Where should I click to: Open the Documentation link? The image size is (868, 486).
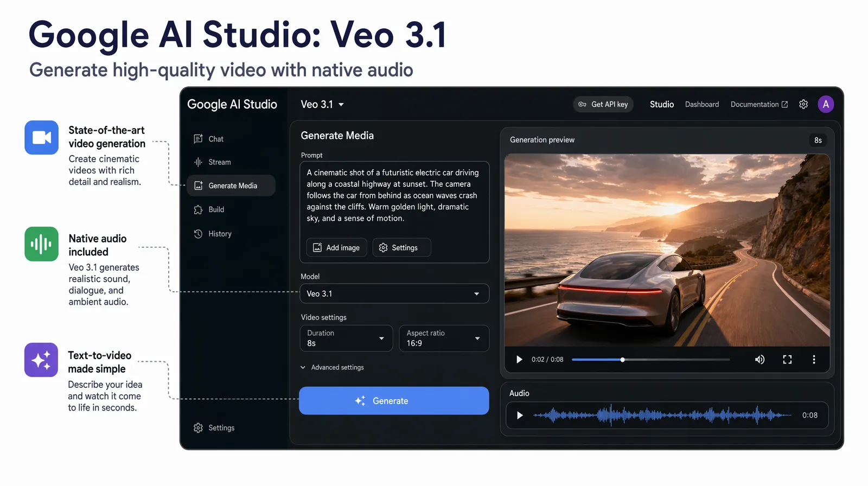point(759,104)
